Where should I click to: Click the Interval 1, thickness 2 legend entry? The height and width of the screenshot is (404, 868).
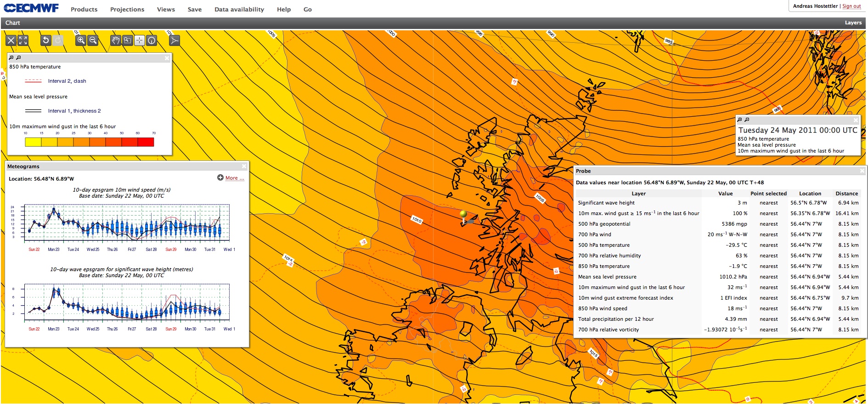coord(74,111)
